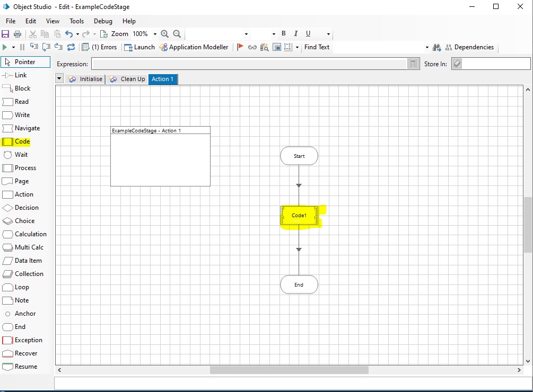Click the Step Out debug icon
The height and width of the screenshot is (392, 533).
[58, 47]
